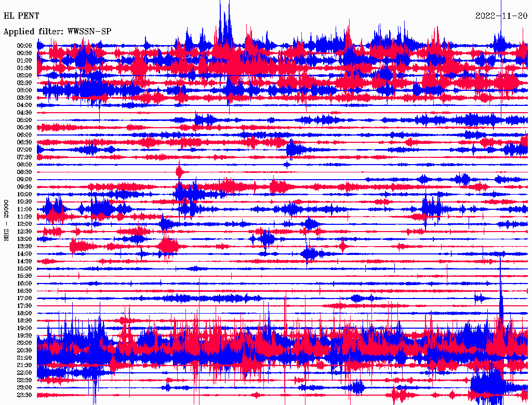Select the 05:30 time label
The width and height of the screenshot is (532, 405).
[x=24, y=127]
